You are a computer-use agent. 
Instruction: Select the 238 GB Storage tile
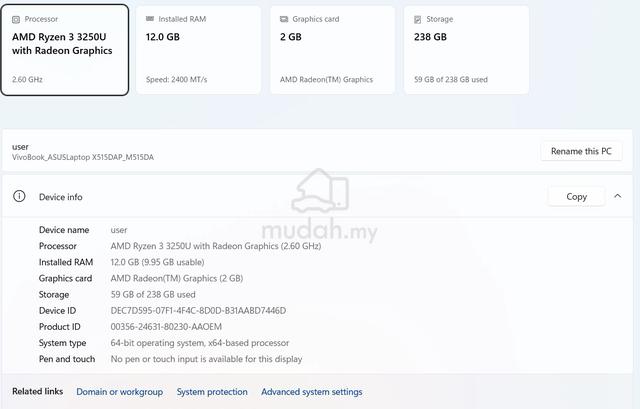click(x=466, y=50)
